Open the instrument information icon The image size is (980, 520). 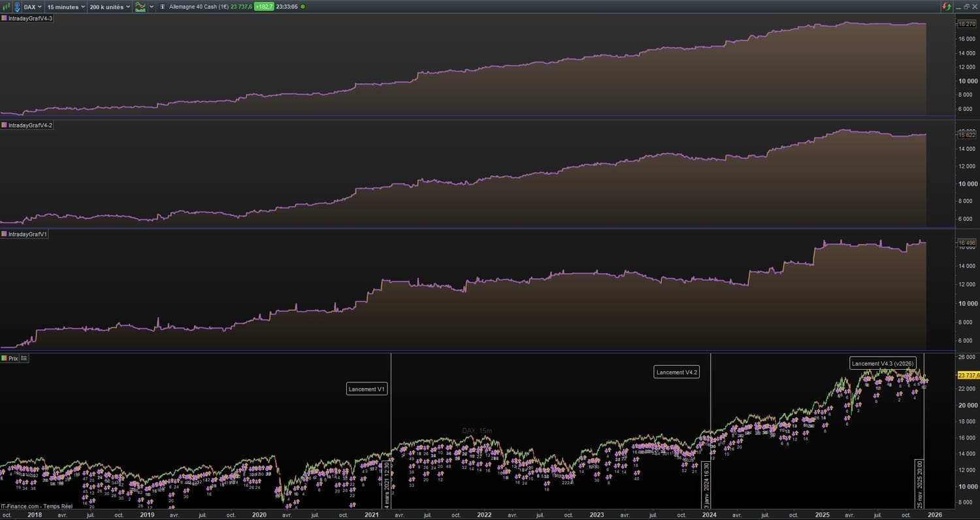(x=163, y=7)
